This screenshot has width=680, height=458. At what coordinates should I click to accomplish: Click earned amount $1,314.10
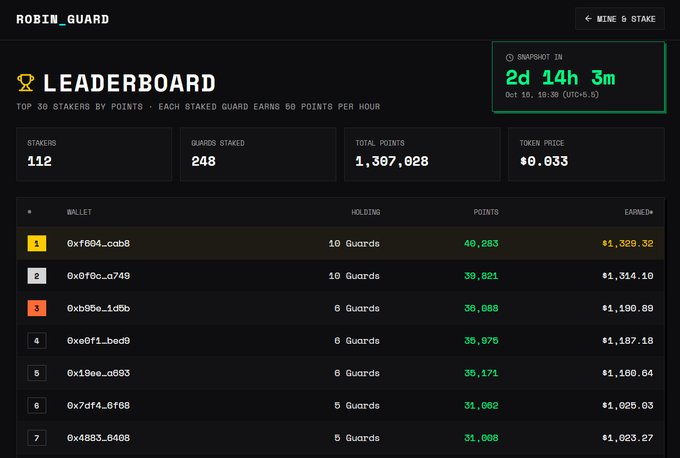coord(628,276)
